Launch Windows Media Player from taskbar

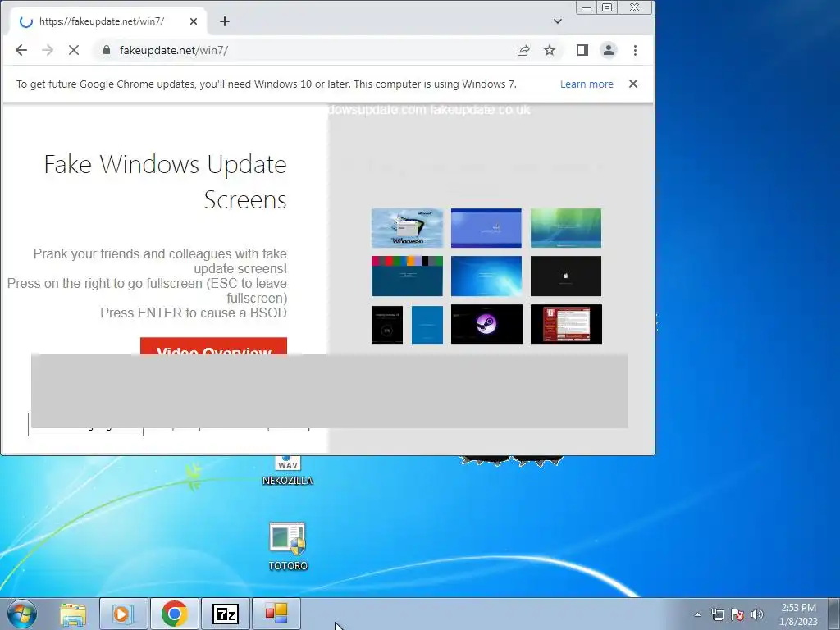tap(123, 614)
